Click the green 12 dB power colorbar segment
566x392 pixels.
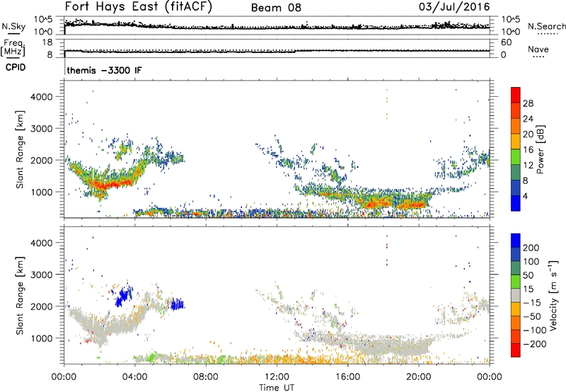(x=516, y=157)
